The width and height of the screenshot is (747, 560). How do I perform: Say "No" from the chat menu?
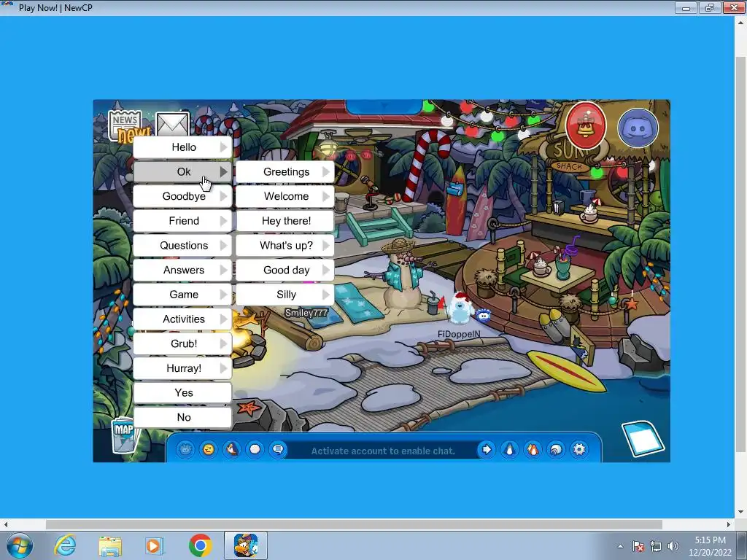182,417
